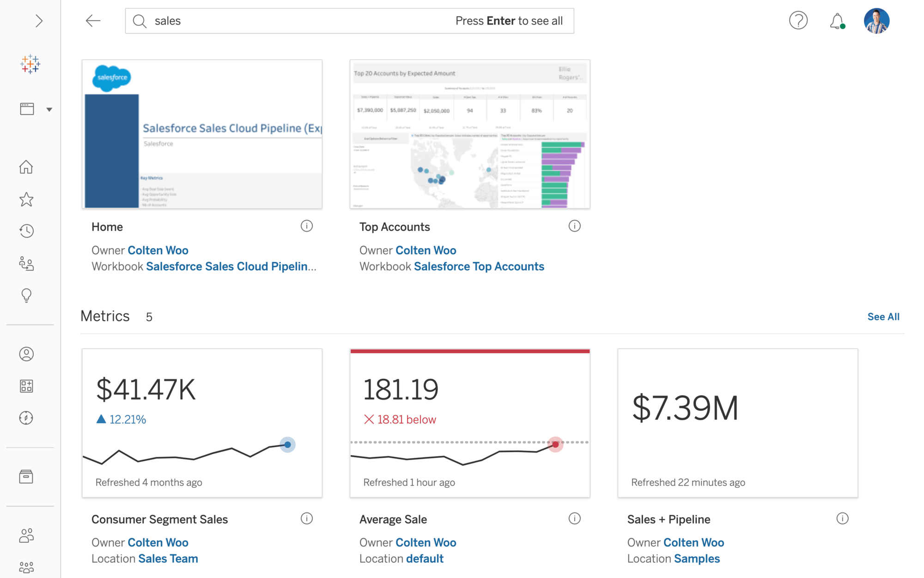Open the site switcher window icon
The width and height of the screenshot is (924, 578).
point(27,109)
